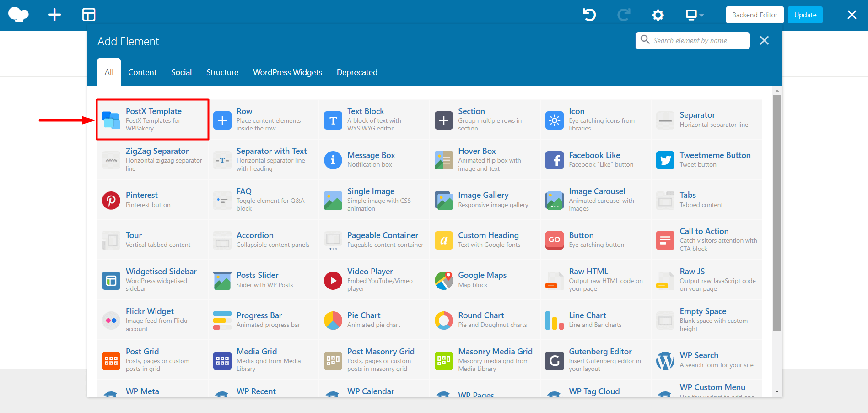Select the Gutenberg Editor element icon
Image resolution: width=868 pixels, height=413 pixels.
point(555,361)
